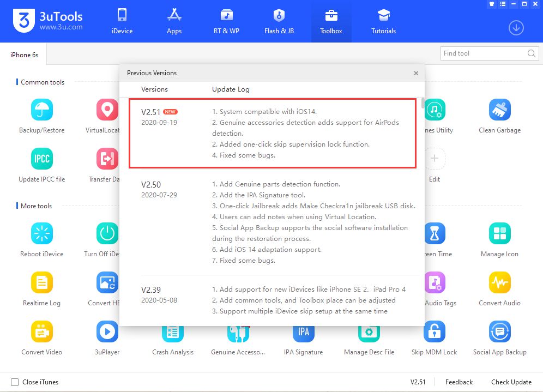Open the downloads manager arrow icon
Image resolution: width=543 pixels, height=392 pixels.
click(516, 28)
